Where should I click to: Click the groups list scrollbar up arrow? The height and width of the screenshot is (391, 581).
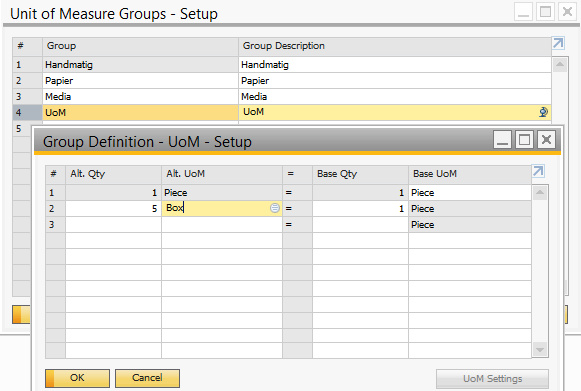[x=560, y=65]
